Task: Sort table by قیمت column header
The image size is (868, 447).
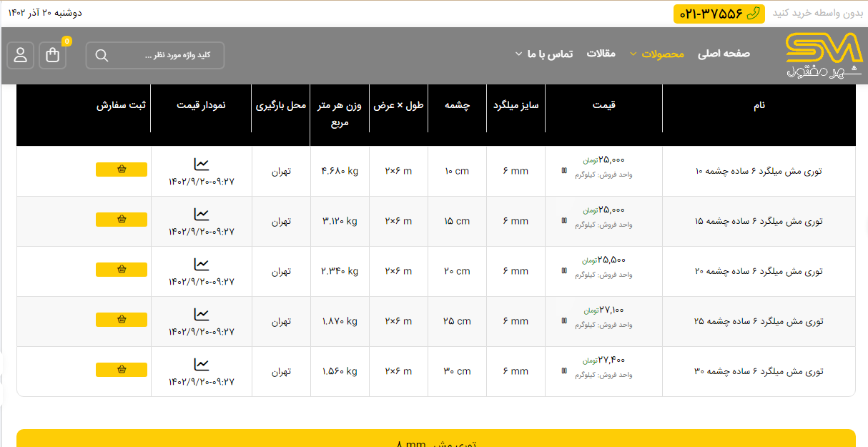Action: click(x=603, y=105)
